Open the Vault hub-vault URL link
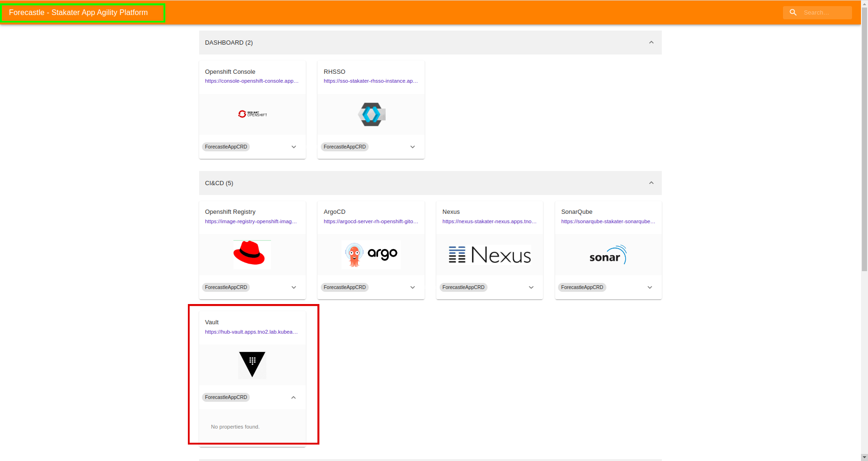 pos(251,332)
